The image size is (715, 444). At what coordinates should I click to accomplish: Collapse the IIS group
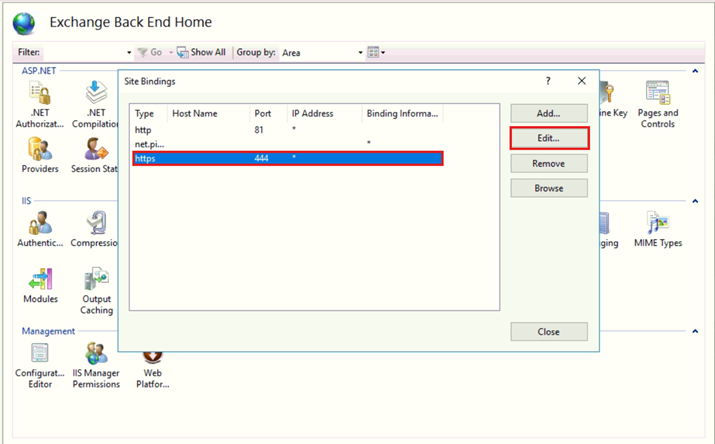695,201
